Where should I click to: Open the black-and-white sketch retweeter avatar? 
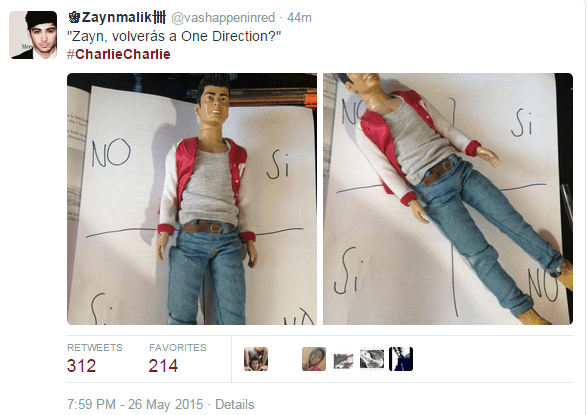(372, 359)
